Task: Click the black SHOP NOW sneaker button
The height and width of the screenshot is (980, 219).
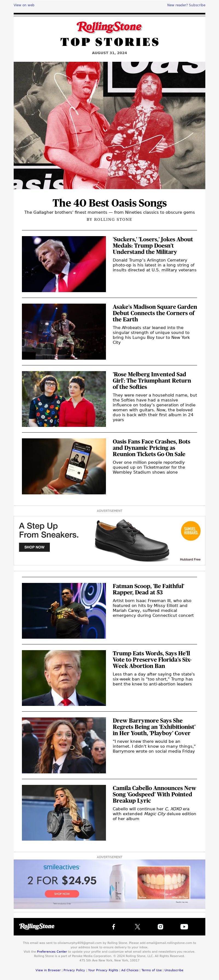Action: (x=34, y=547)
